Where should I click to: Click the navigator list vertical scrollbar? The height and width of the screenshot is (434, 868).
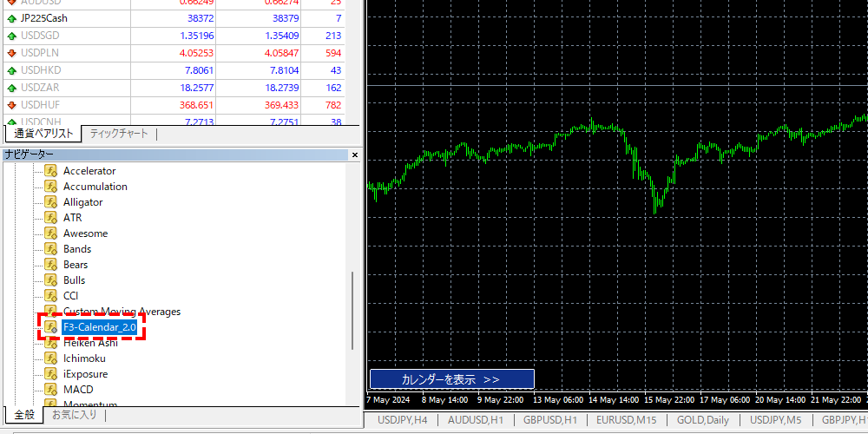click(x=352, y=308)
